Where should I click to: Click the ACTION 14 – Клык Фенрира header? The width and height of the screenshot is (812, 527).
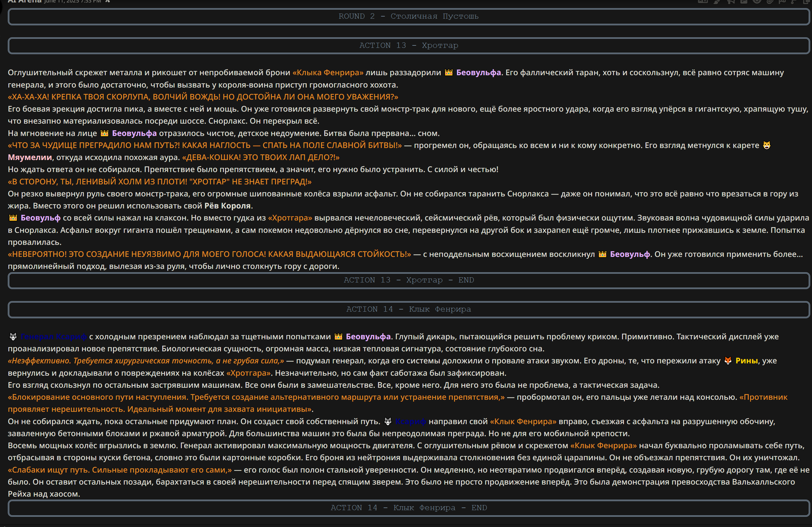click(409, 309)
